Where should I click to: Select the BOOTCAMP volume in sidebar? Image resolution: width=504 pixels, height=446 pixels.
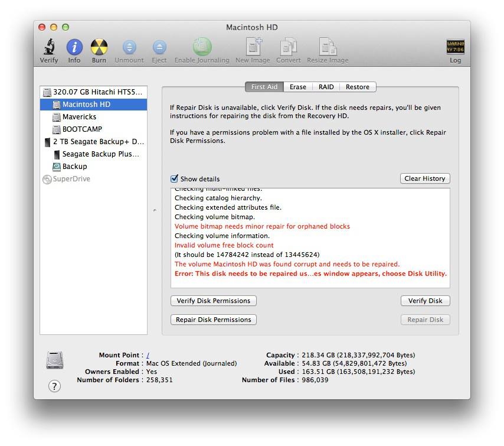tap(82, 129)
